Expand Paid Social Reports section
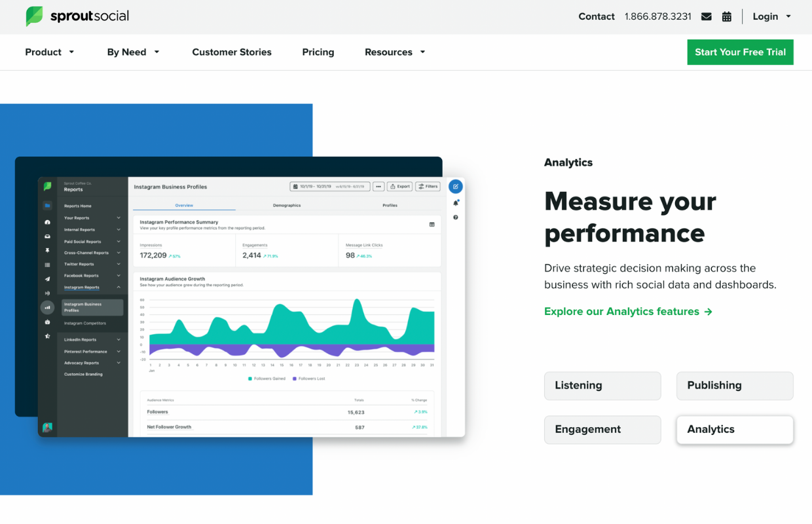Screen dimensions: 812x524 92,242
